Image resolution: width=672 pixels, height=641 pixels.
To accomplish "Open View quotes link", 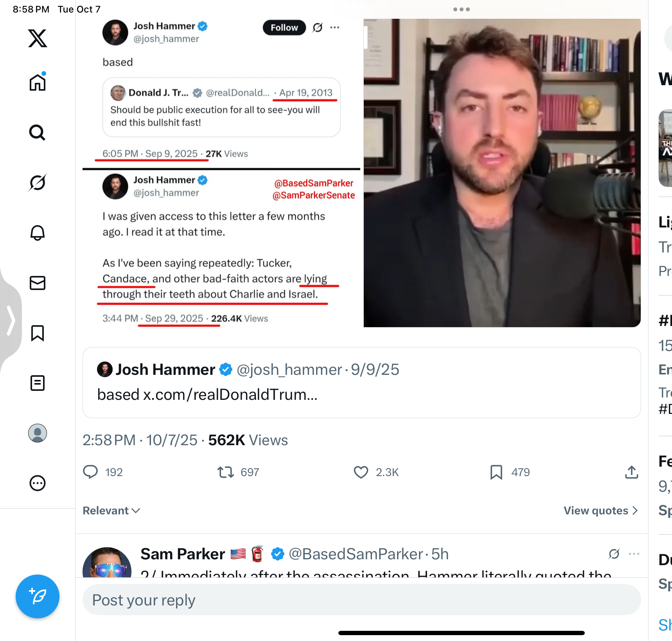I will pyautogui.click(x=601, y=510).
